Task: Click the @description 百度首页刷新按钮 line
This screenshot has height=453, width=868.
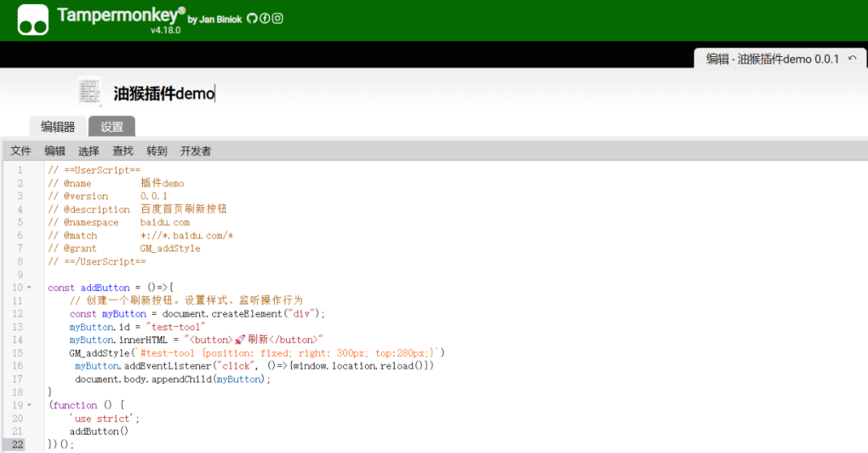Action: tap(137, 209)
